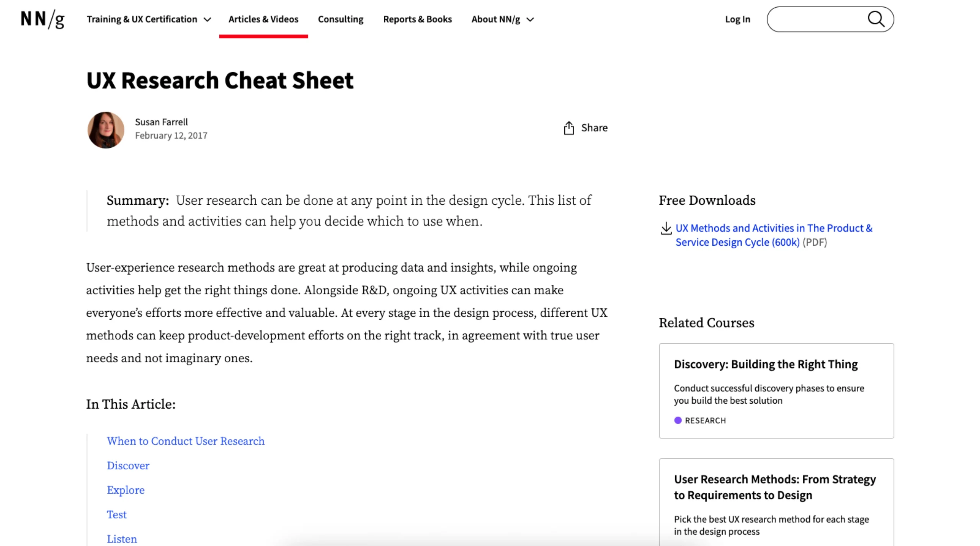This screenshot has height=546, width=980.
Task: Jump to When to Conduct User Research
Action: point(186,441)
